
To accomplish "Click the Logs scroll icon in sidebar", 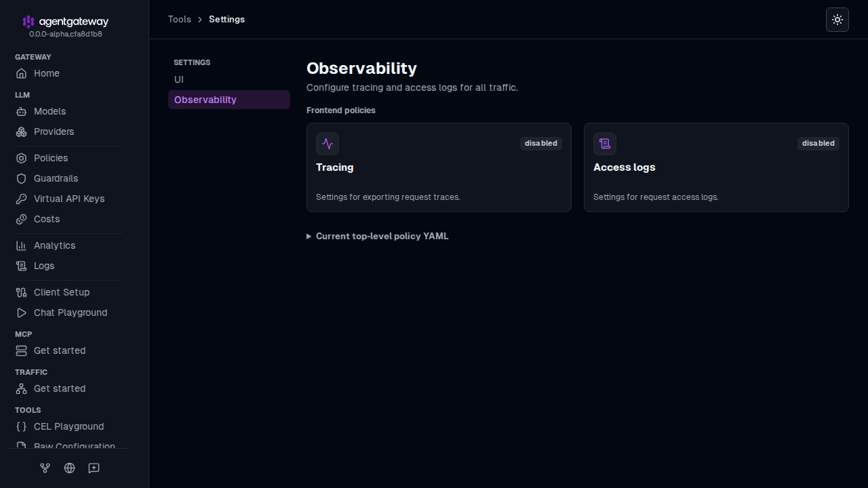I will click(21, 266).
